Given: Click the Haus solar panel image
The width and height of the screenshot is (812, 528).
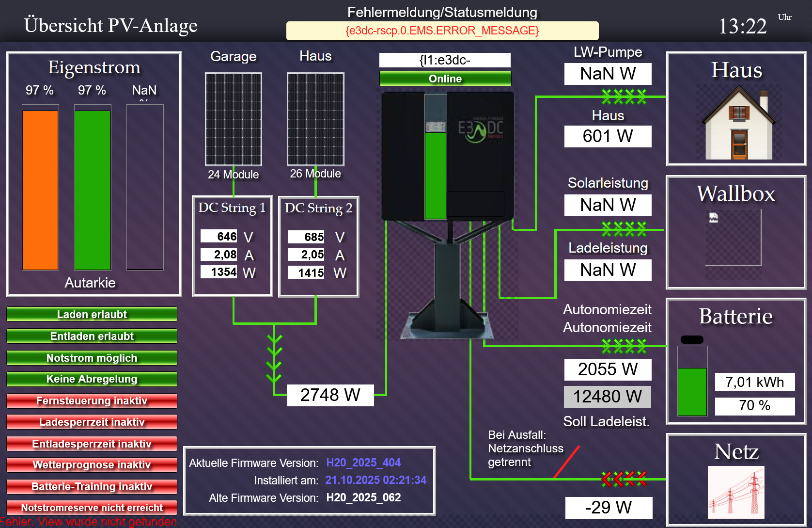Looking at the screenshot, I should tap(315, 119).
